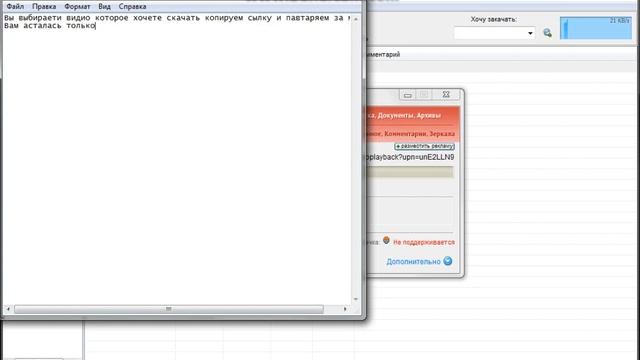
Task: Open the 'Дополнительно' link in the dialog
Action: click(x=413, y=261)
